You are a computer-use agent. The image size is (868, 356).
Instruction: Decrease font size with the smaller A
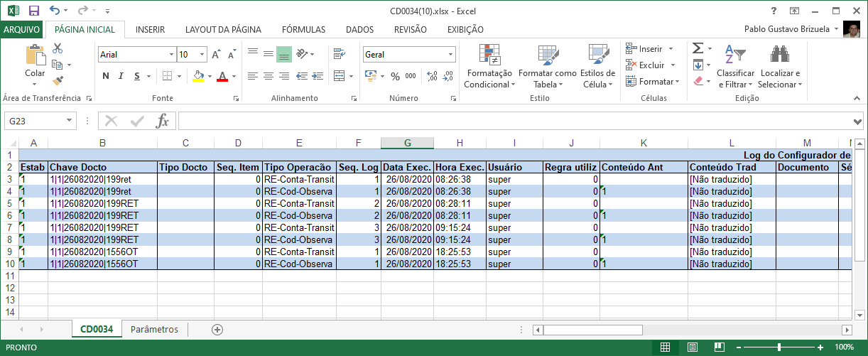click(x=232, y=54)
